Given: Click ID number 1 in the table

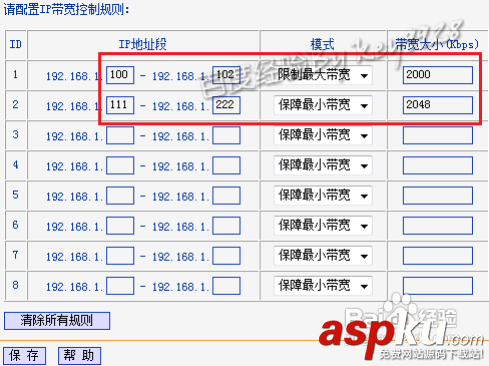Looking at the screenshot, I should (x=15, y=75).
